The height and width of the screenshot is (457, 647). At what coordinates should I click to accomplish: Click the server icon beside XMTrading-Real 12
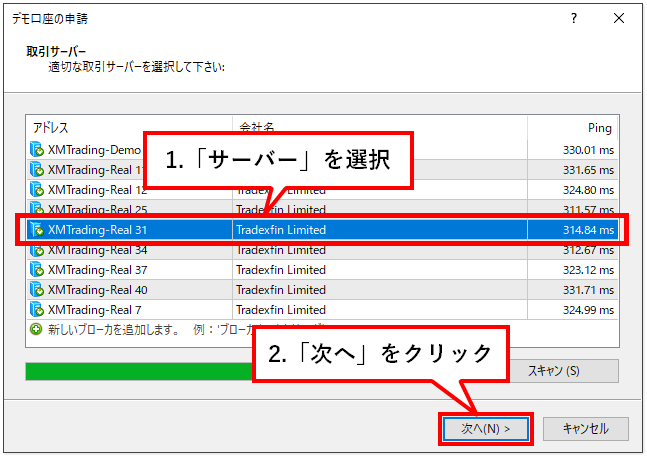click(37, 190)
